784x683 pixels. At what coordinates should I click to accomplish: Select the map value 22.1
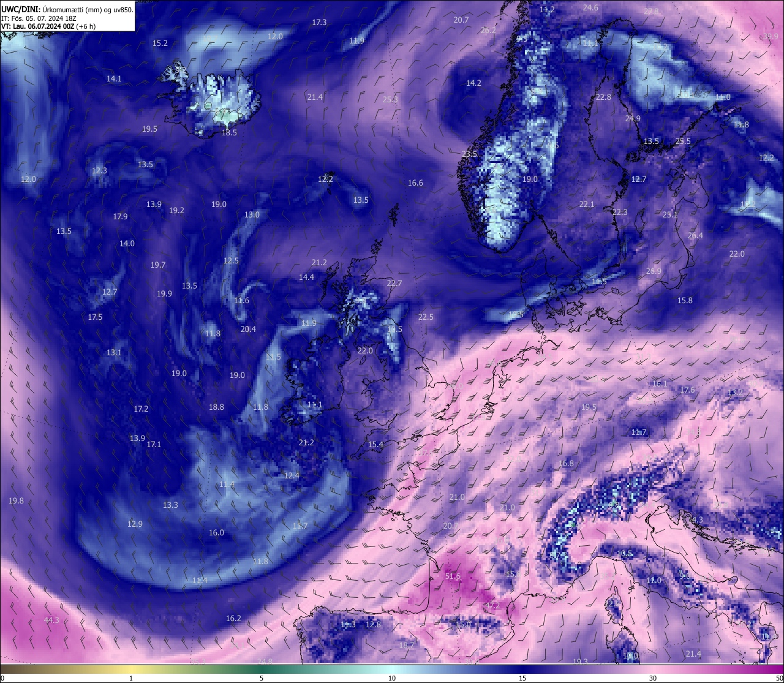click(587, 205)
